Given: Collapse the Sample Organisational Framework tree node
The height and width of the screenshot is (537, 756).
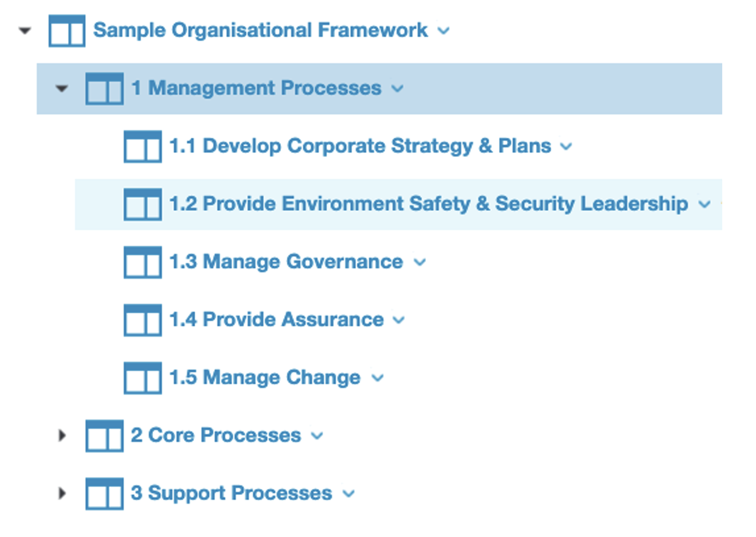Looking at the screenshot, I should click(x=25, y=30).
